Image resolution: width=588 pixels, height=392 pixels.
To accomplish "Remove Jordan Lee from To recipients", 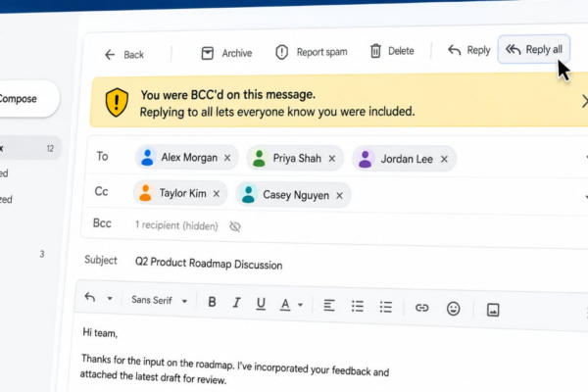I will point(444,159).
